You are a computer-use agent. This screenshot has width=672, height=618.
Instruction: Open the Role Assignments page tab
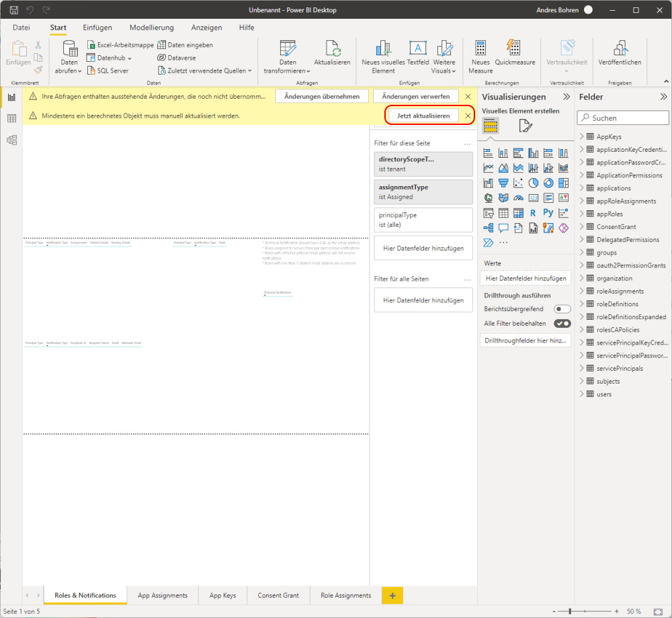[346, 595]
